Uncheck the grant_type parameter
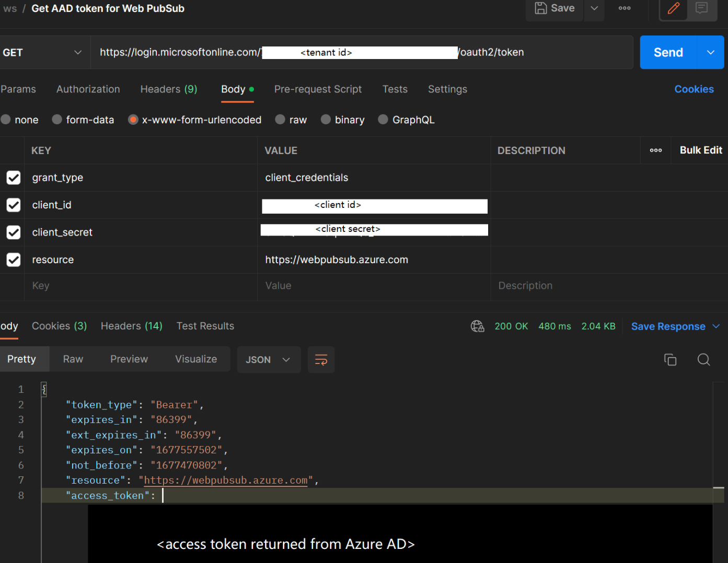Image resolution: width=728 pixels, height=563 pixels. point(14,178)
